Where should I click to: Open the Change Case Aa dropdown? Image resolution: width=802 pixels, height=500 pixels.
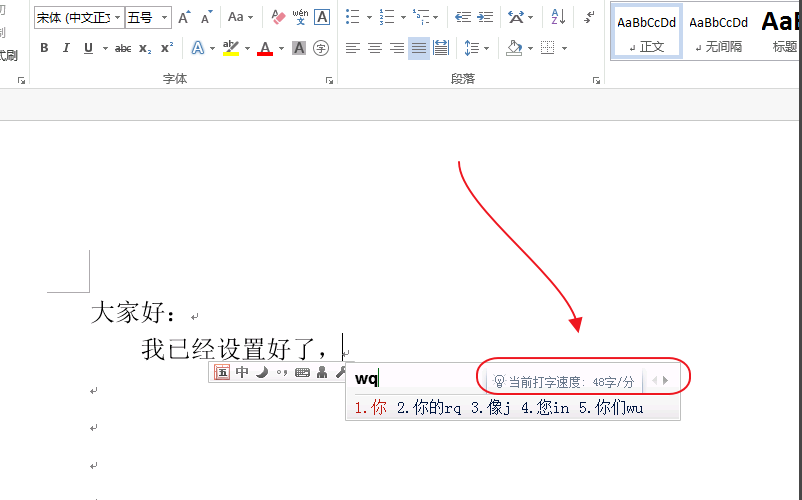coord(240,17)
